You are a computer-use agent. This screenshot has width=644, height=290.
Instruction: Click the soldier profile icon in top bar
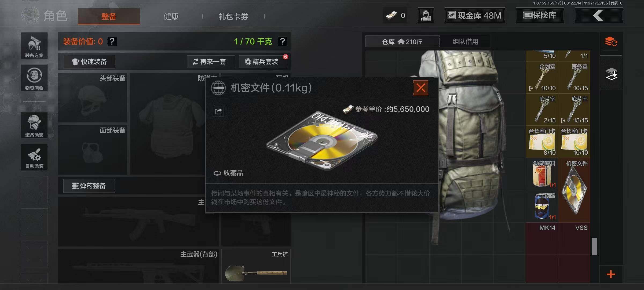tap(426, 16)
